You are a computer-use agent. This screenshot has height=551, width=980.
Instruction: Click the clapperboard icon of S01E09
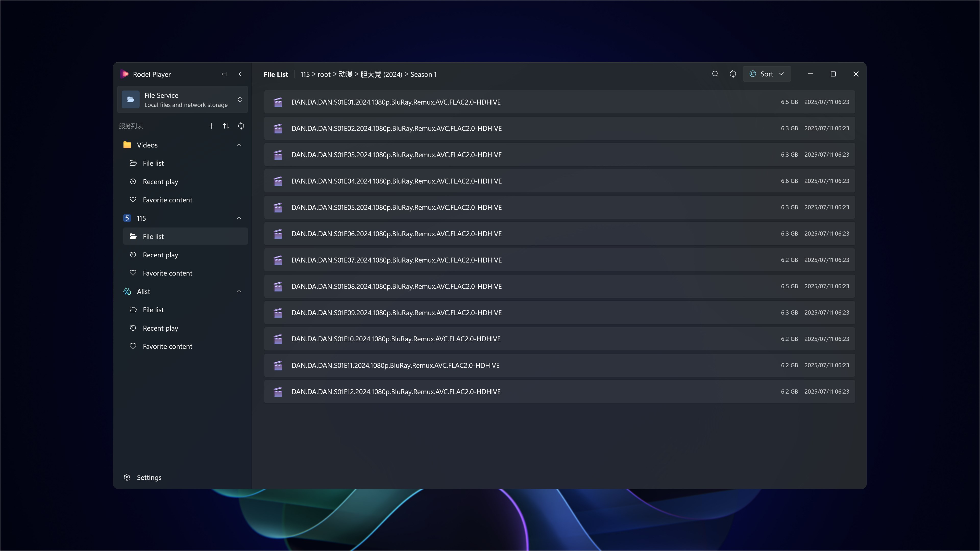tap(278, 312)
